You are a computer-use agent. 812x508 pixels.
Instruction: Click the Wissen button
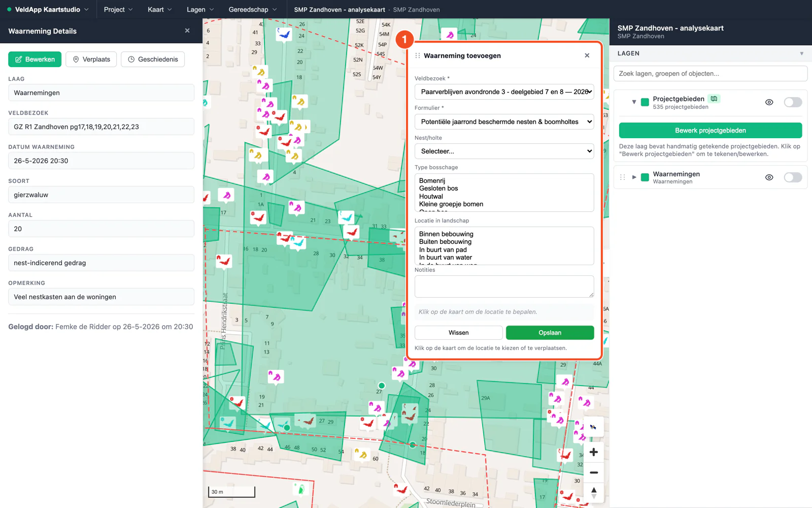coord(459,333)
